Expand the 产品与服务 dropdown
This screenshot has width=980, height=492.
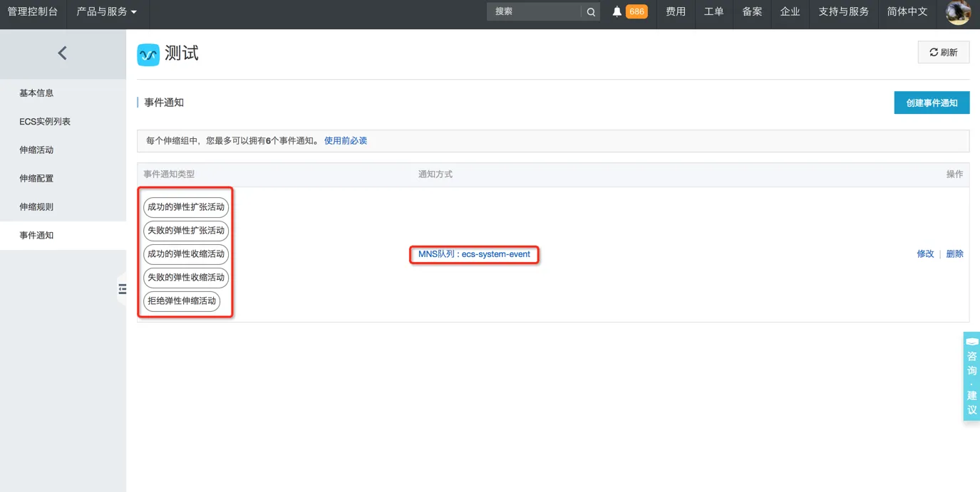(107, 11)
